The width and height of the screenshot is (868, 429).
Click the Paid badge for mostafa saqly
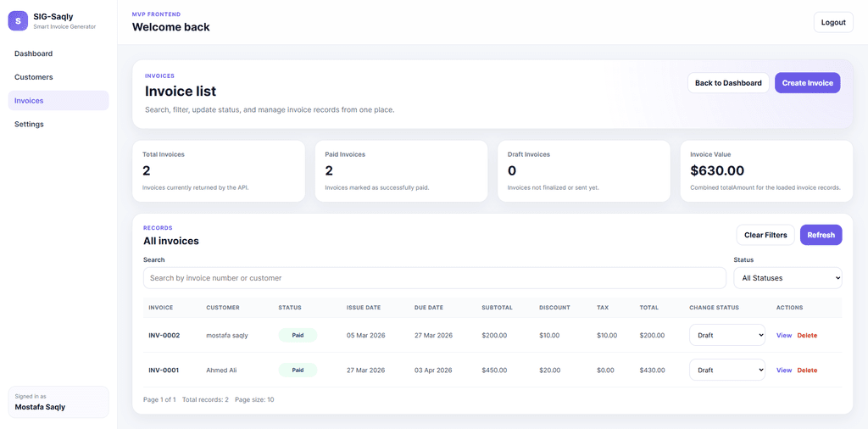(x=298, y=336)
